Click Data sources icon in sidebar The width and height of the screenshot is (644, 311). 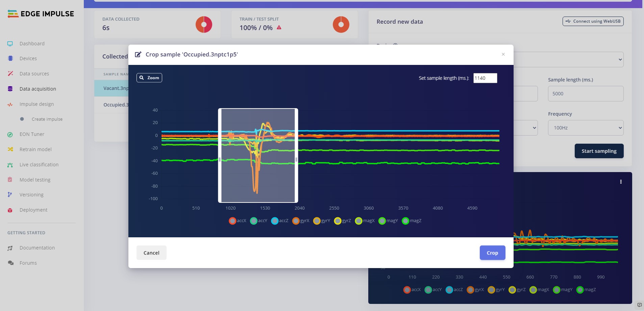coord(10,74)
